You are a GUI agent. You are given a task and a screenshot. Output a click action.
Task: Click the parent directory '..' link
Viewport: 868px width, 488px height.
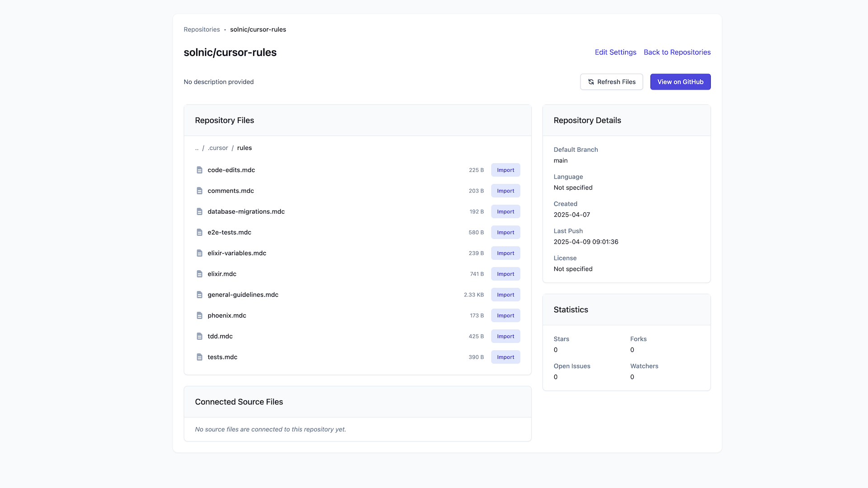tap(197, 148)
